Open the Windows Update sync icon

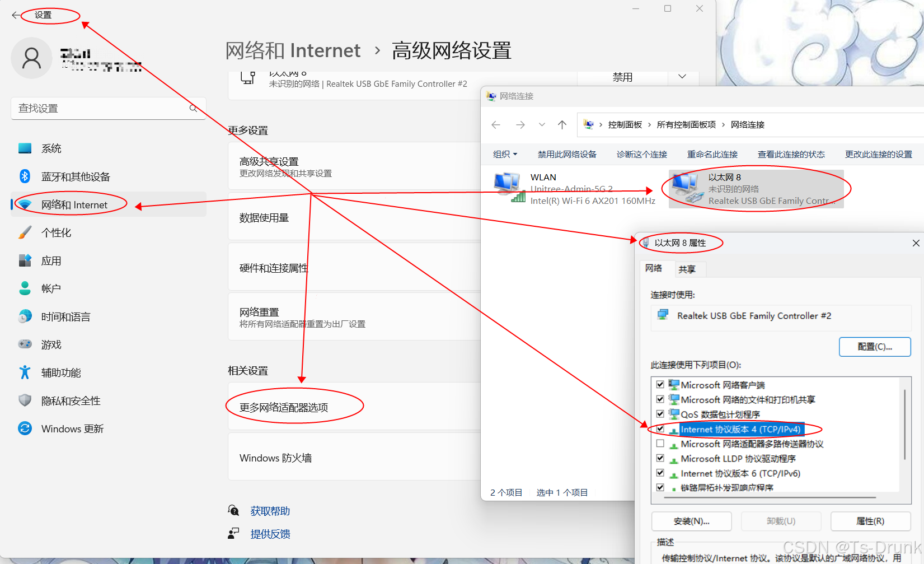click(x=25, y=428)
